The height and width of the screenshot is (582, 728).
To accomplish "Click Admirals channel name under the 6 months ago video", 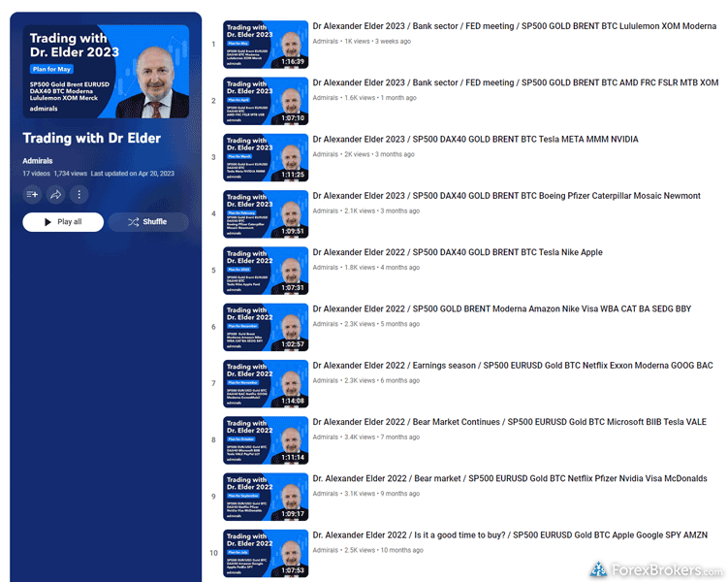I will pos(325,381).
